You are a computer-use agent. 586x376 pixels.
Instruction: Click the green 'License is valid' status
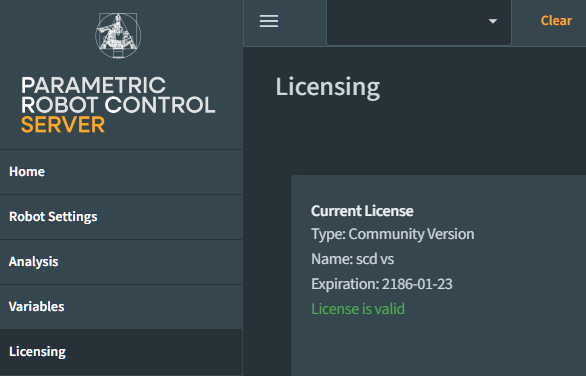click(x=358, y=309)
